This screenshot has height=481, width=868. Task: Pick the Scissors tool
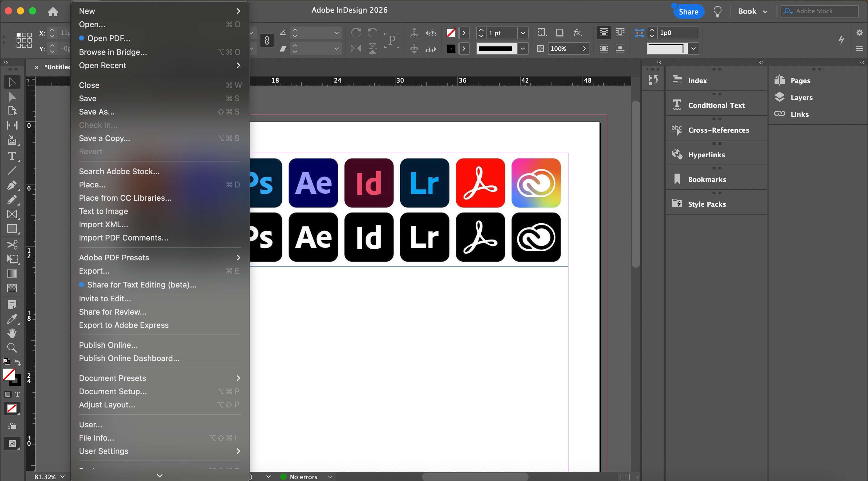[x=12, y=244]
